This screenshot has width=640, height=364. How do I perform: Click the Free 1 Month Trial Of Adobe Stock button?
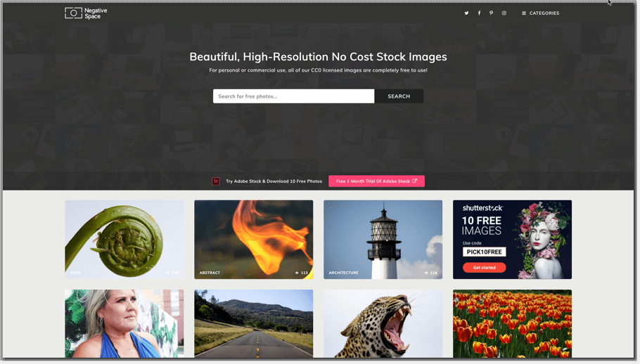click(376, 181)
